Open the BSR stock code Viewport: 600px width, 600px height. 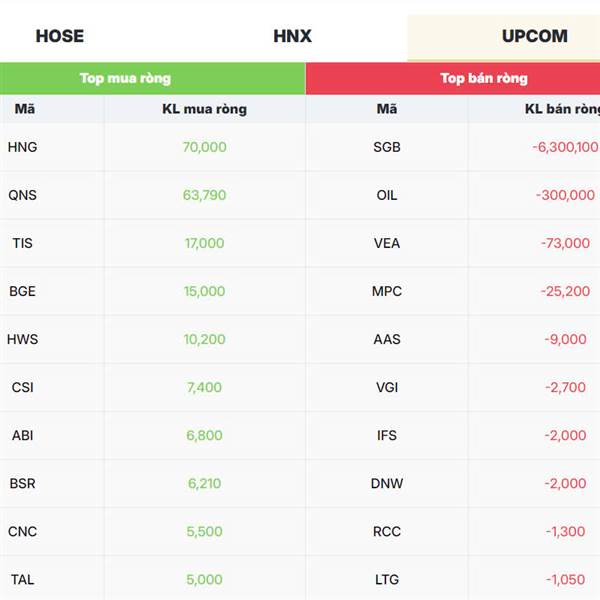point(23,484)
